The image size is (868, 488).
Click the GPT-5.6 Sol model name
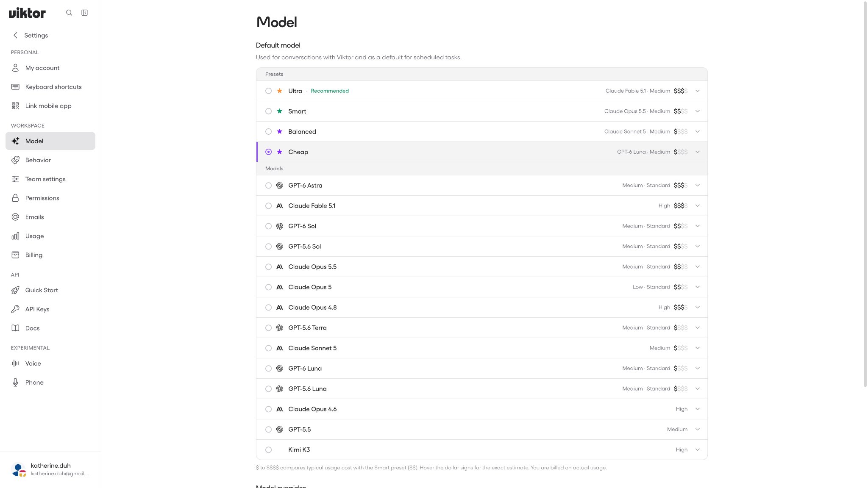[305, 247]
